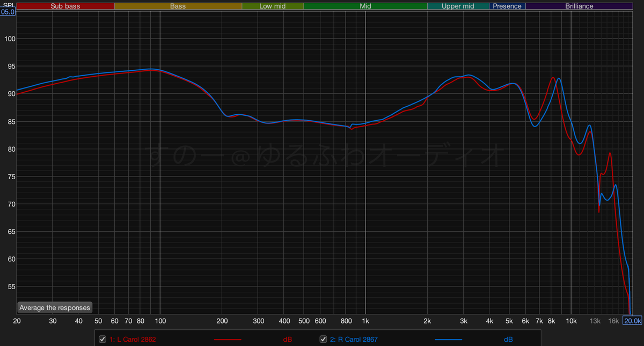Toggle the R Carol 2867 trace checkbox
644x346 pixels.
324,339
